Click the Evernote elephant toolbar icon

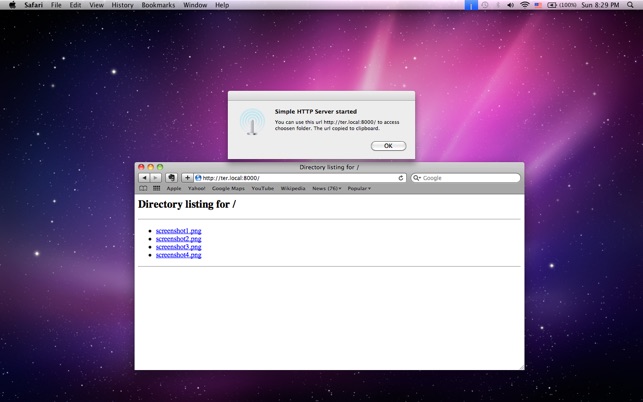(x=171, y=178)
